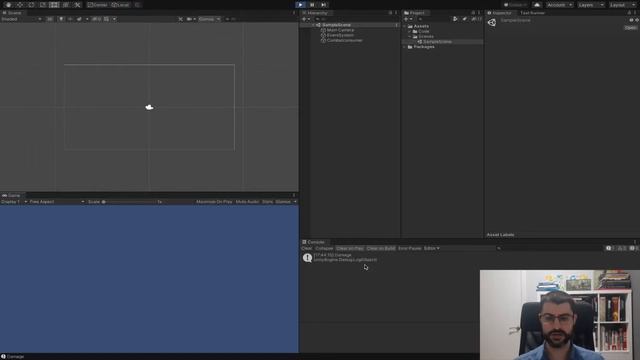
Task: Select the Hand tool in toolbar
Action: 8,5
